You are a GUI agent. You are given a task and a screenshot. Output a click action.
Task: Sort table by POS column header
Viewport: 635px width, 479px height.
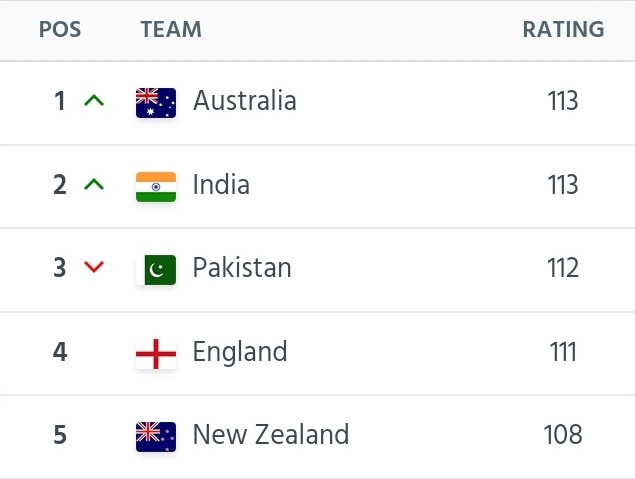point(60,29)
